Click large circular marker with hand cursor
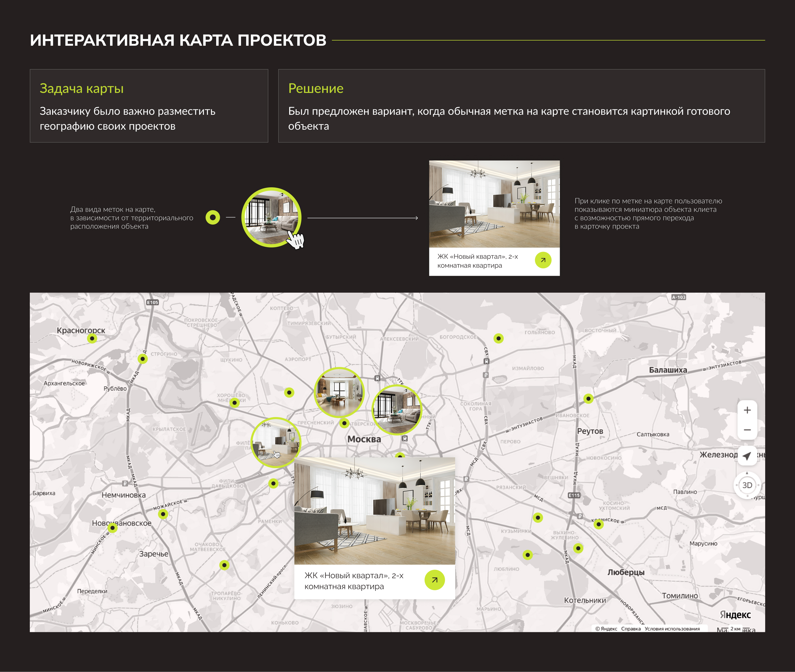Screen dimensions: 795x672 (x=271, y=217)
